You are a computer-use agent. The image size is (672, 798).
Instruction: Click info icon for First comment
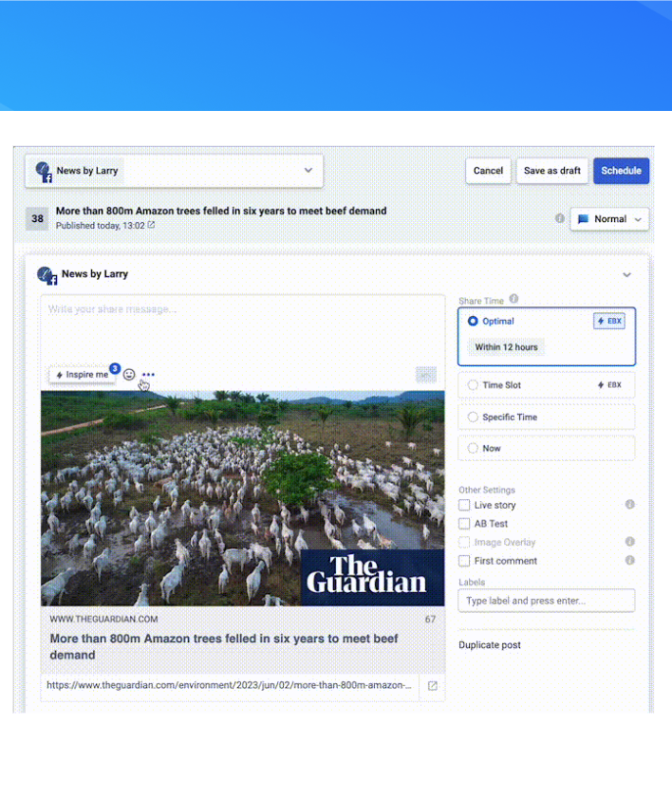coord(629,561)
